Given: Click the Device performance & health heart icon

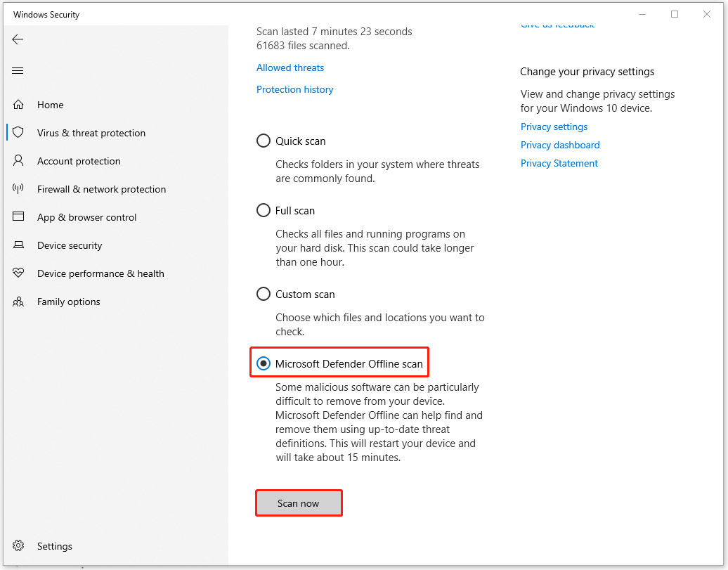Looking at the screenshot, I should (x=18, y=273).
